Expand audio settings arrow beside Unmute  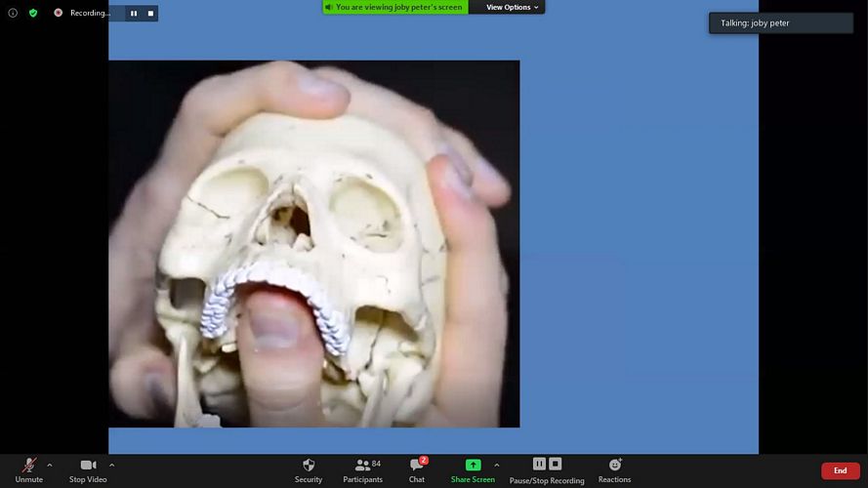click(50, 466)
